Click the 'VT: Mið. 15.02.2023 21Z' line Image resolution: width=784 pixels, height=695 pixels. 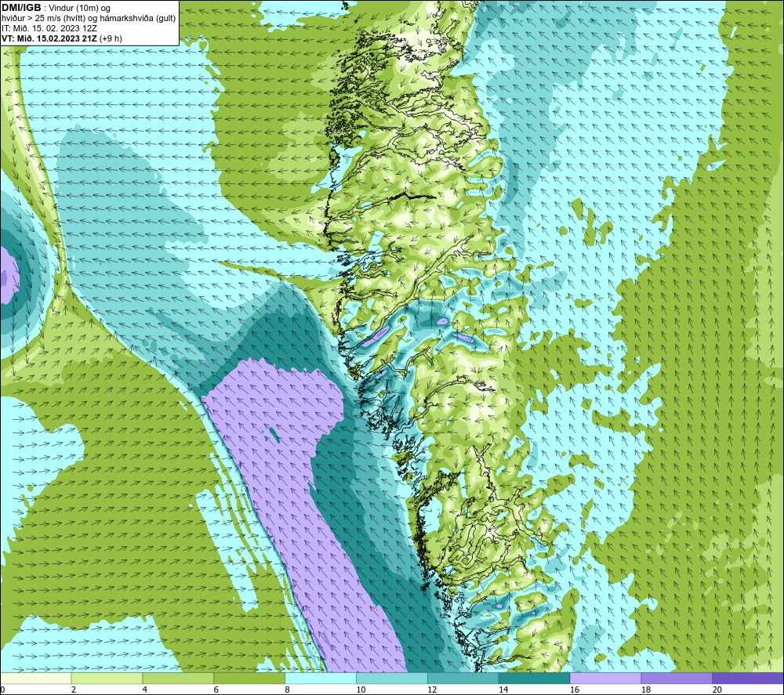[x=49, y=38]
